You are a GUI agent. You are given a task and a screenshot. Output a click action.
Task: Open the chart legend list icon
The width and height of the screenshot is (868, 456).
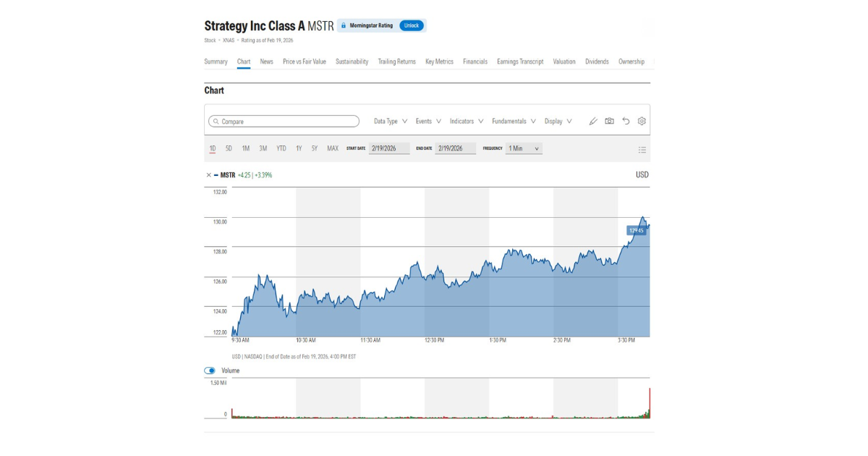pyautogui.click(x=642, y=149)
